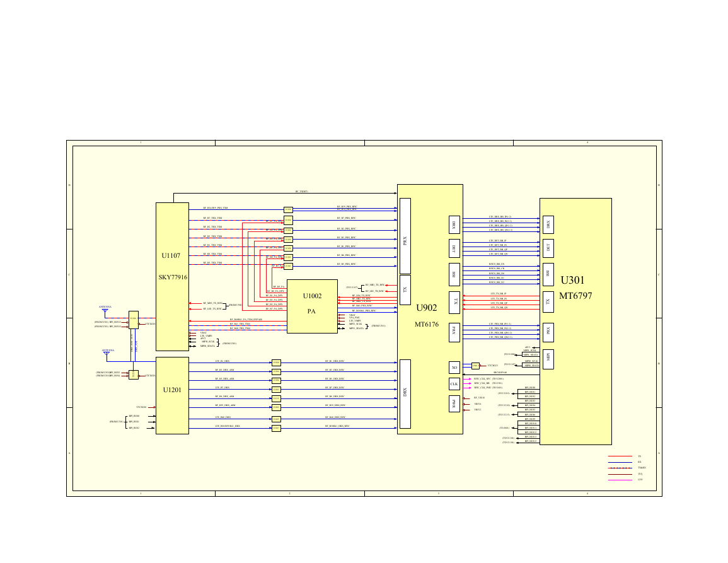The width and height of the screenshot is (728, 563).
Task: Click the duplexer block on the RF_B7_TRX_TXM line
Action: [x=288, y=220]
